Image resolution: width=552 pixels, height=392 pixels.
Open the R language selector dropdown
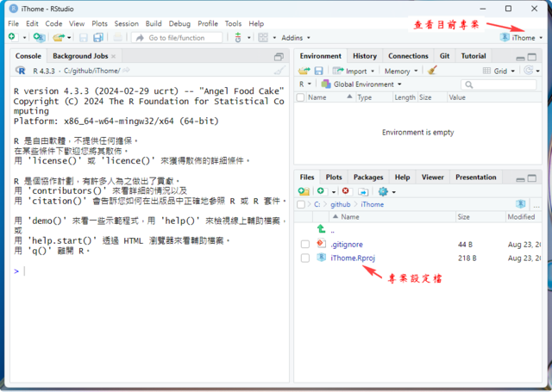pos(305,84)
